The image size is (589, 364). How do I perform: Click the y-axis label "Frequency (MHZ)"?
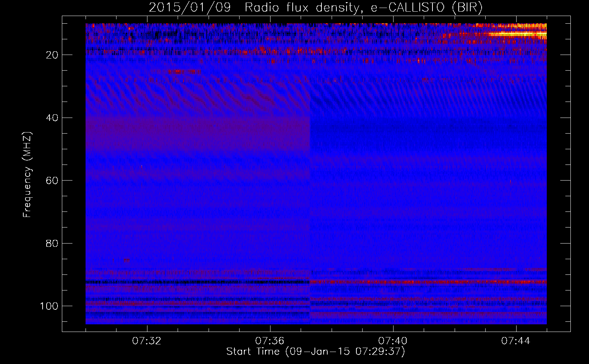tap(27, 175)
